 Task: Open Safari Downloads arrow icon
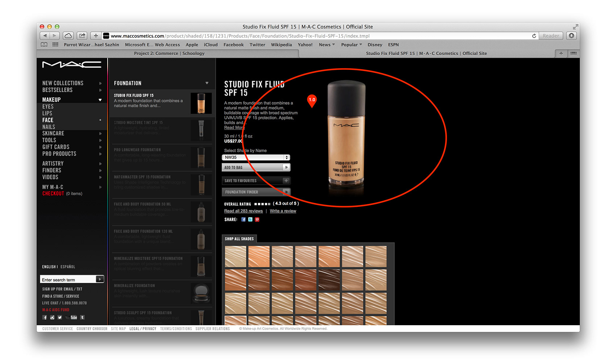click(x=571, y=35)
